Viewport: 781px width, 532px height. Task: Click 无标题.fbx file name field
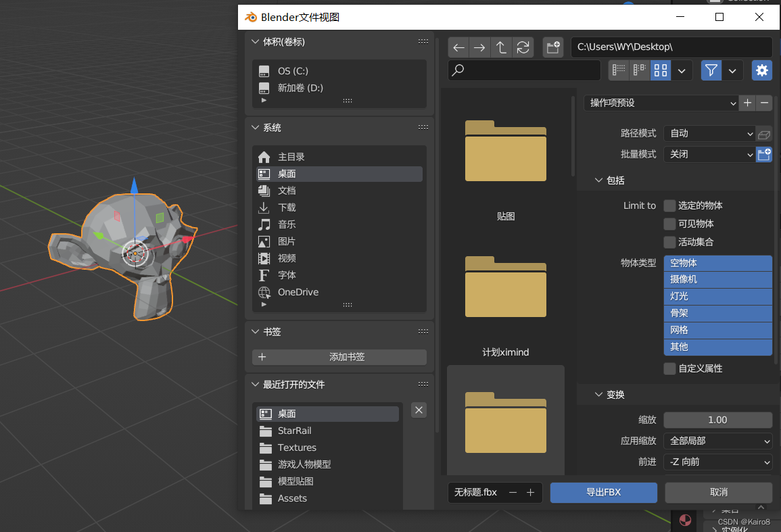coord(476,493)
